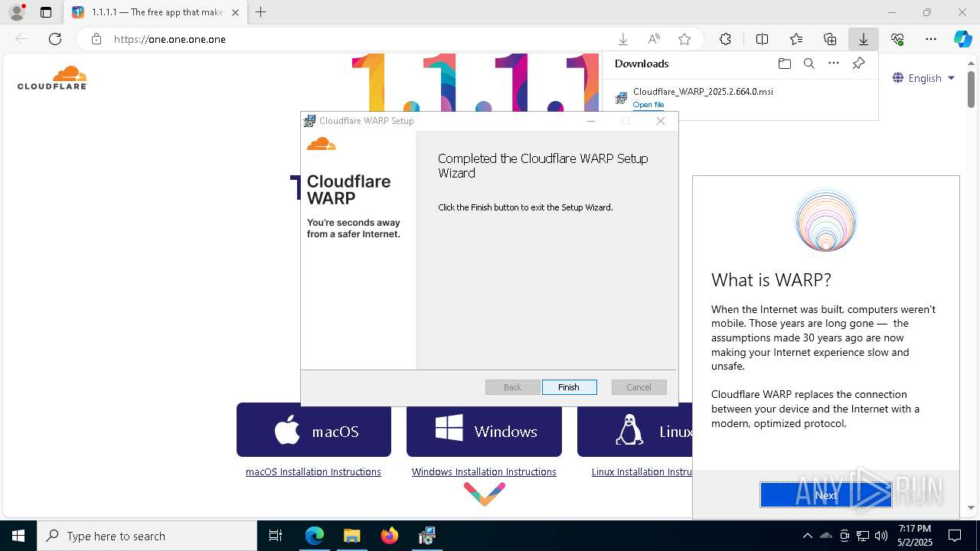Viewport: 980px width, 551px height.
Task: Expand the English language dropdown
Action: pyautogui.click(x=924, y=78)
